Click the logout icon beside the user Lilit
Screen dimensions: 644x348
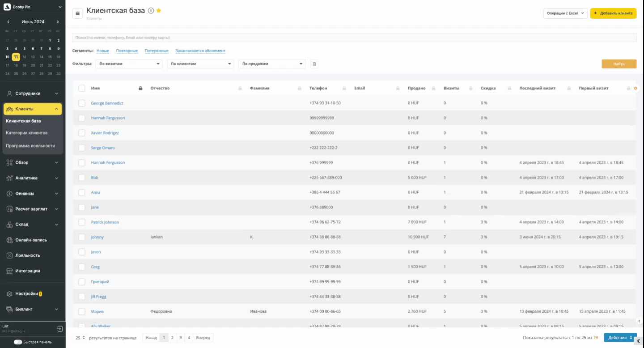60,329
